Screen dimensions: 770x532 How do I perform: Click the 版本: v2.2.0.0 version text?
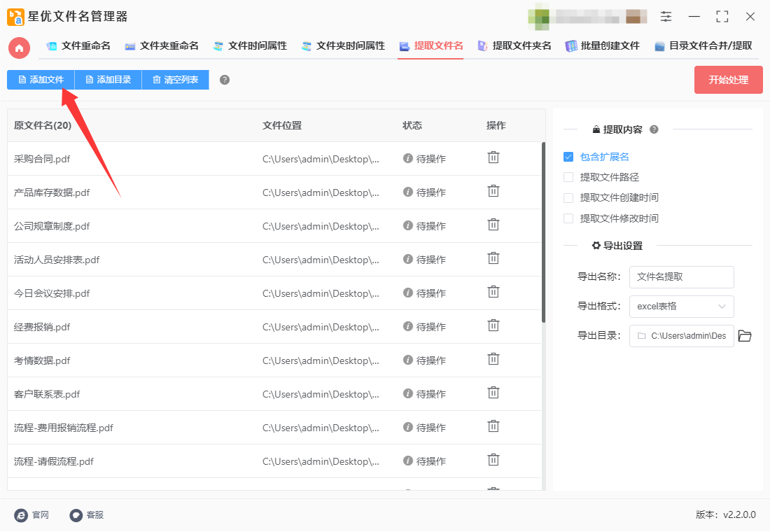[726, 514]
